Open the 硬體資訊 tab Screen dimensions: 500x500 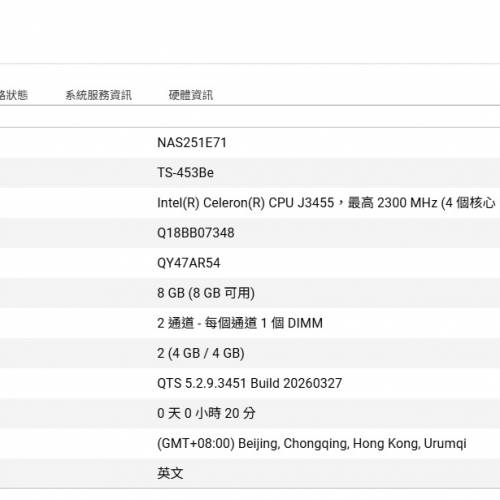tap(191, 95)
